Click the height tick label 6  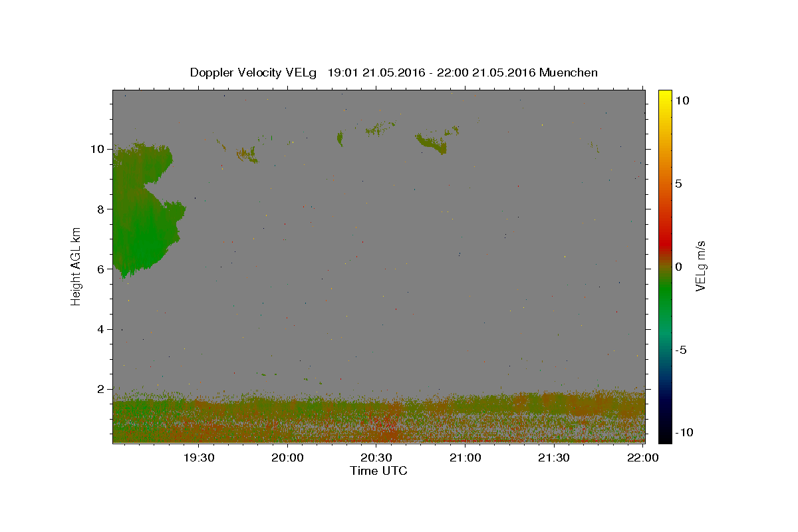(101, 269)
